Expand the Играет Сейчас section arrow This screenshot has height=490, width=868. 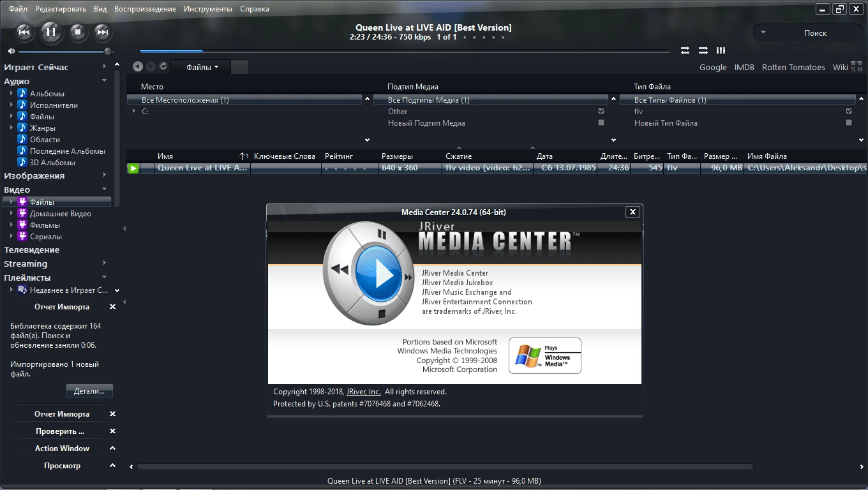105,67
